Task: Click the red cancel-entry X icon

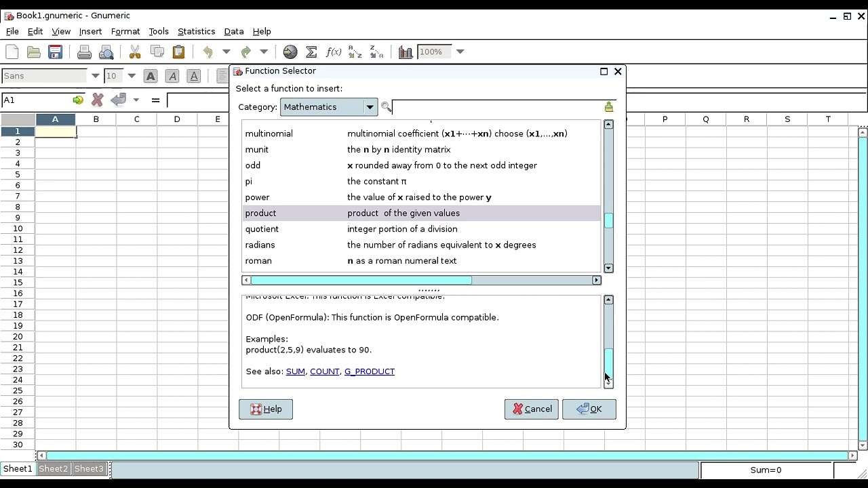Action: click(97, 100)
